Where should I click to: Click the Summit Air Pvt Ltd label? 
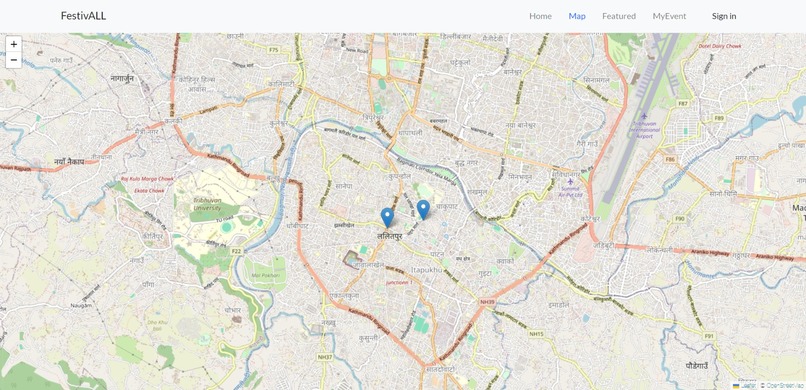[570, 192]
